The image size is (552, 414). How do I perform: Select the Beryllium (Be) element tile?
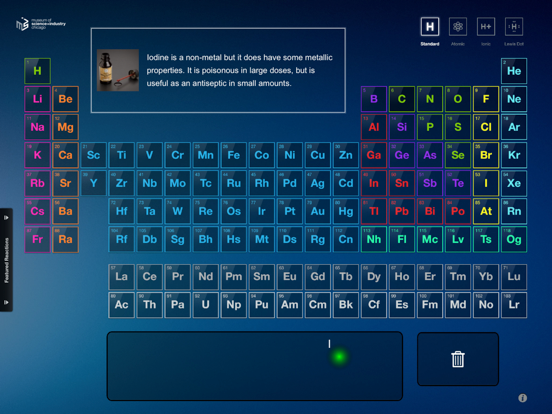click(x=65, y=99)
